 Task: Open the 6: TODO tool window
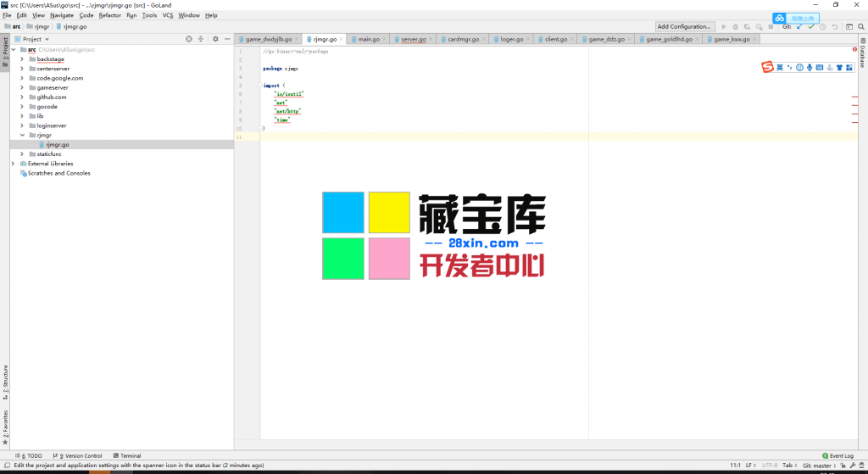click(29, 455)
